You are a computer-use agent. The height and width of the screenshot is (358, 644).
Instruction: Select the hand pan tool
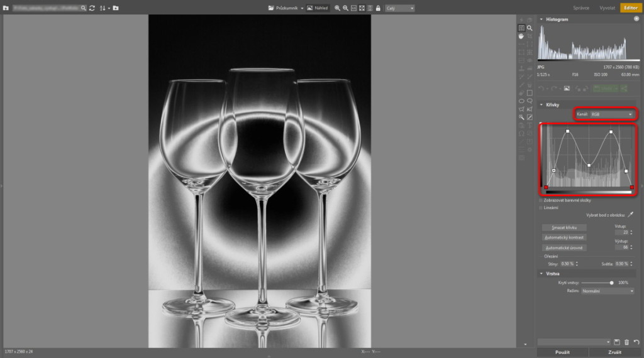(521, 36)
